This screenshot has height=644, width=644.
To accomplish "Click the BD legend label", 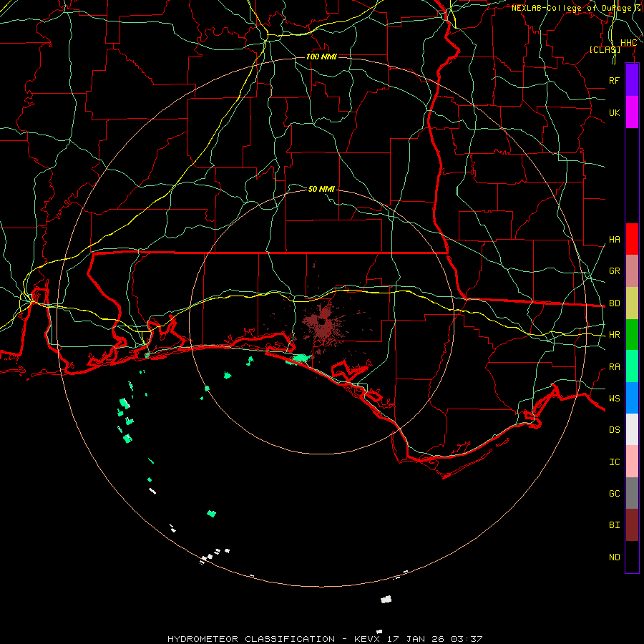I will pyautogui.click(x=614, y=303).
